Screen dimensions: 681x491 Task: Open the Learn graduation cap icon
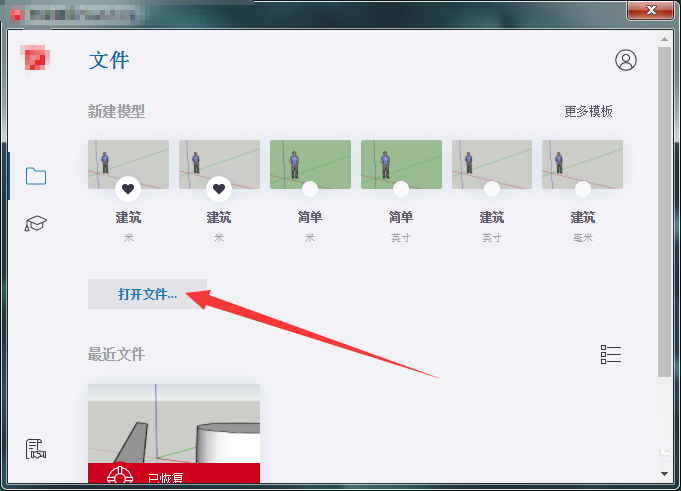[x=36, y=223]
